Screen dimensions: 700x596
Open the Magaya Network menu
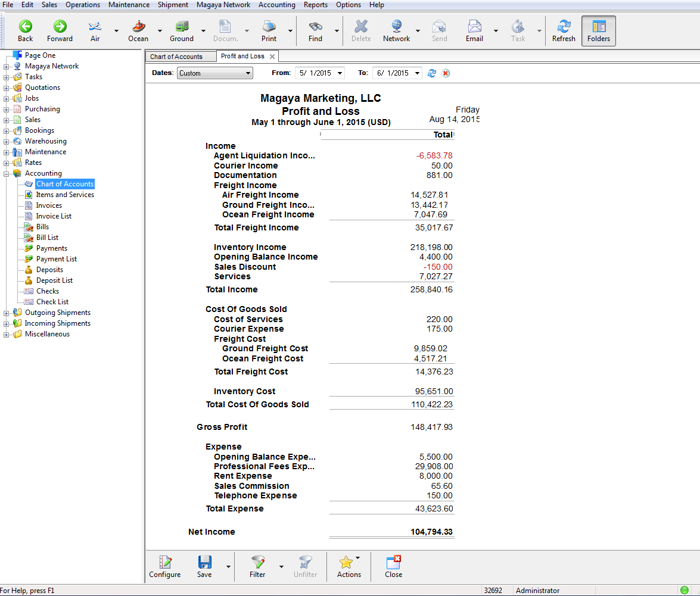(223, 4)
